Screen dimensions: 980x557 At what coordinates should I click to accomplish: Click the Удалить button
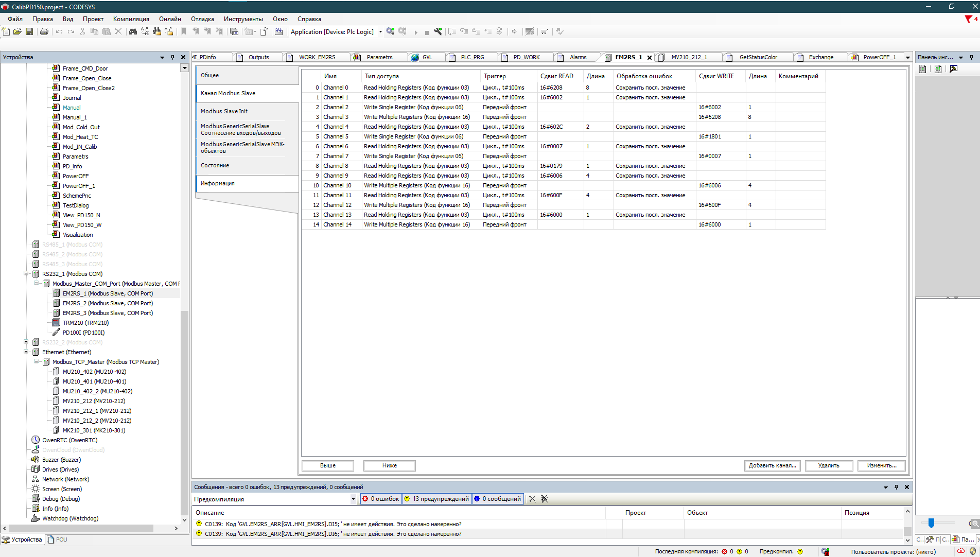pos(829,465)
